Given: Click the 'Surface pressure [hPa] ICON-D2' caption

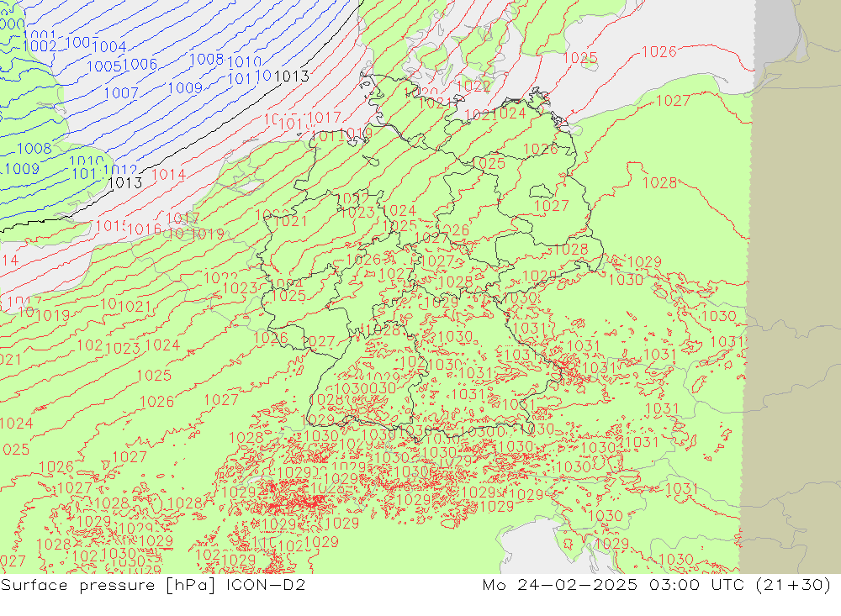Looking at the screenshot, I should pos(153,584).
